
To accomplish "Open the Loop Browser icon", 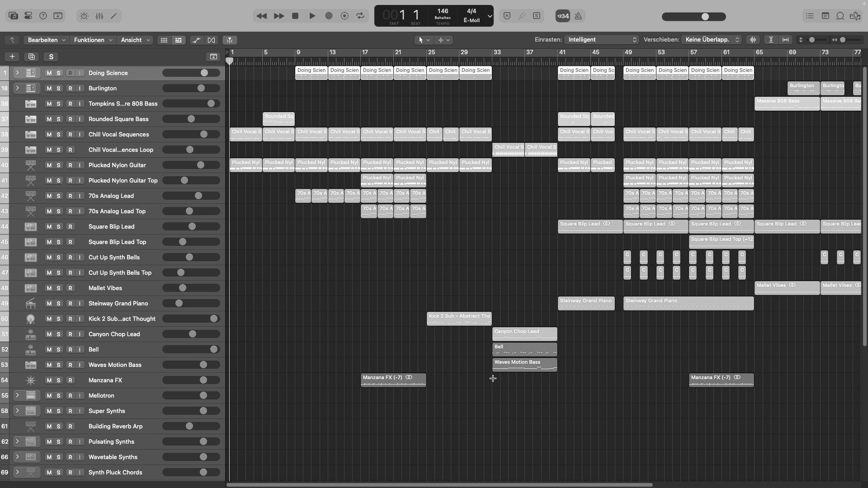I will pyautogui.click(x=840, y=16).
